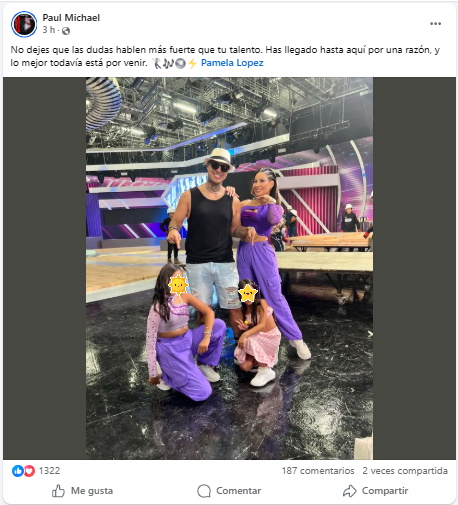Show the 1322 reactions list
The image size is (458, 505).
click(x=49, y=471)
